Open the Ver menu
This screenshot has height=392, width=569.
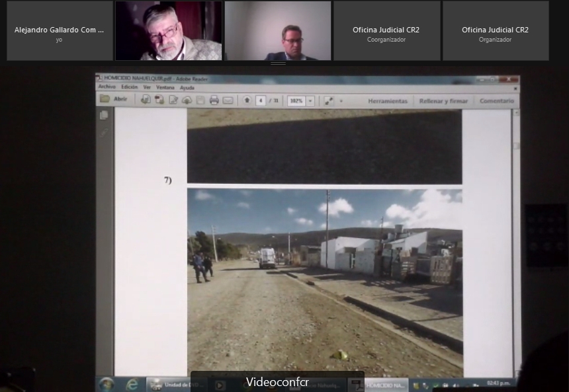147,87
